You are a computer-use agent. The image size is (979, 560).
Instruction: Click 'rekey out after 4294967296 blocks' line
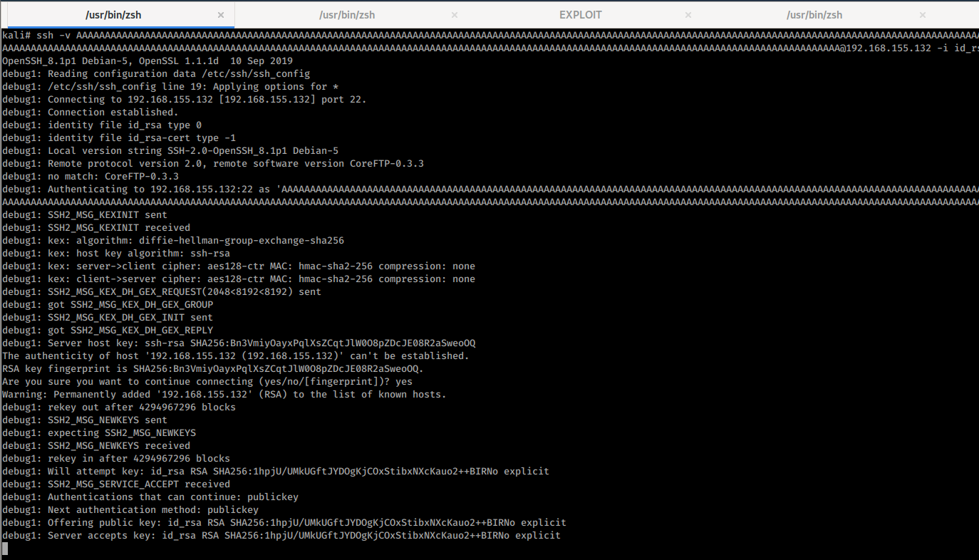[119, 407]
